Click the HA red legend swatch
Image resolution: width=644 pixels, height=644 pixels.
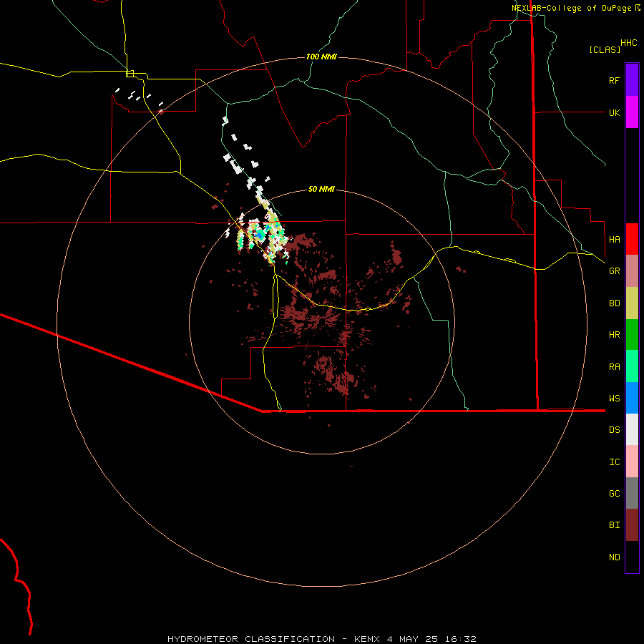coord(632,239)
